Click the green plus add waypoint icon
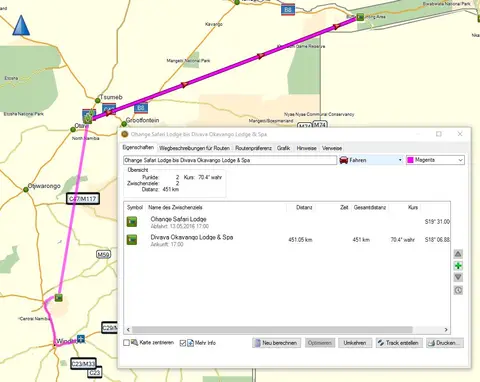The image size is (480, 382). click(x=458, y=266)
